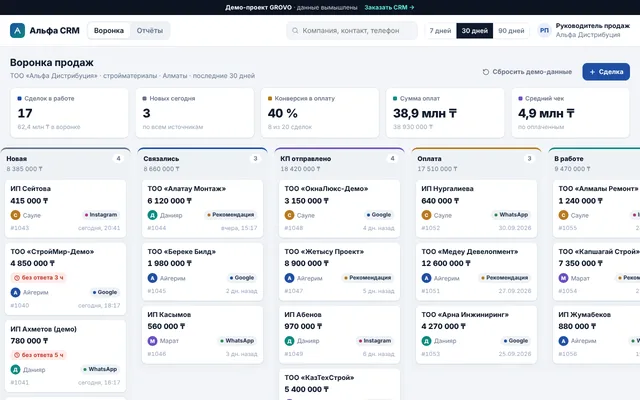The height and width of the screenshot is (400, 640).
Task: Open the ТОО «КазТехСтрой» deal title
Action: point(319,378)
